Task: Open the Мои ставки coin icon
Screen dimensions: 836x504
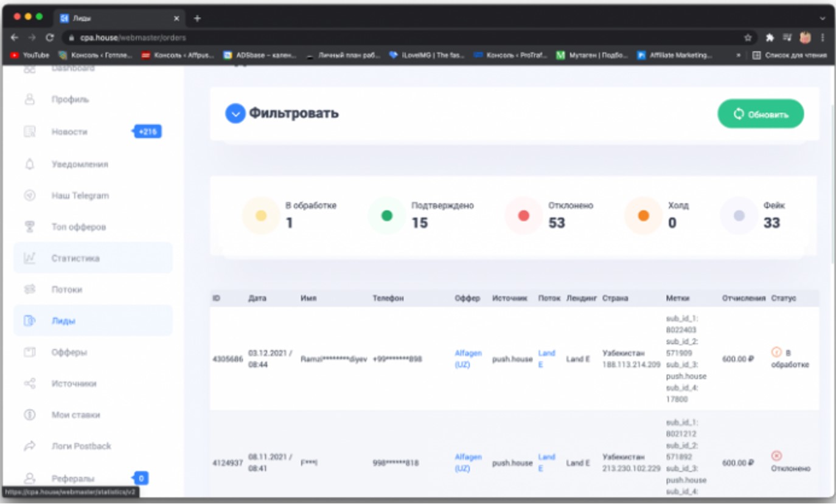Action: 30,415
